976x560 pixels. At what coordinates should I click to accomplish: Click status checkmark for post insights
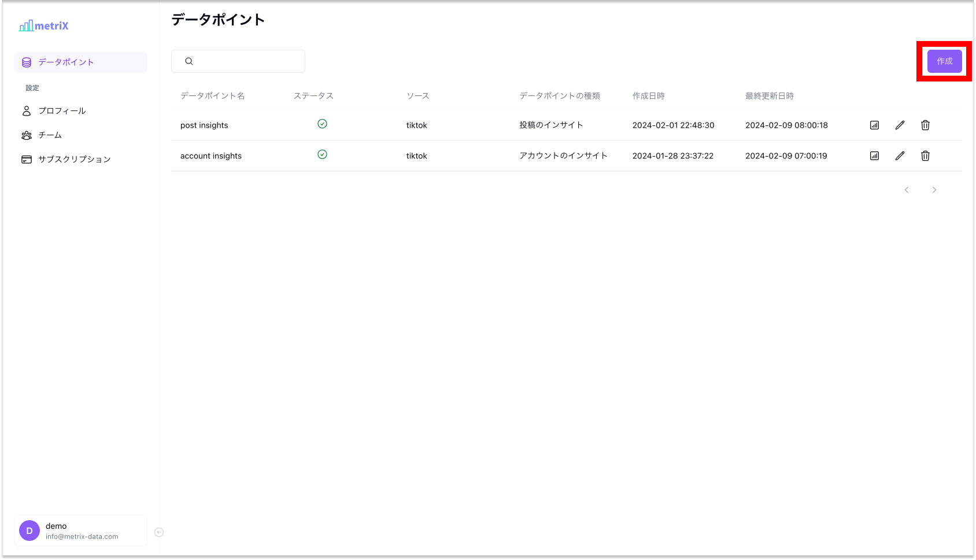point(322,124)
